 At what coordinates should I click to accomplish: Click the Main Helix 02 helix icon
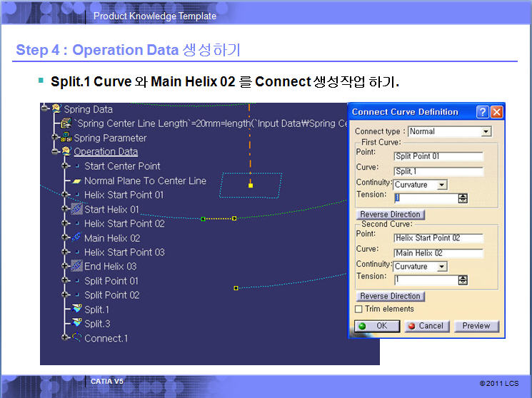[x=76, y=238]
